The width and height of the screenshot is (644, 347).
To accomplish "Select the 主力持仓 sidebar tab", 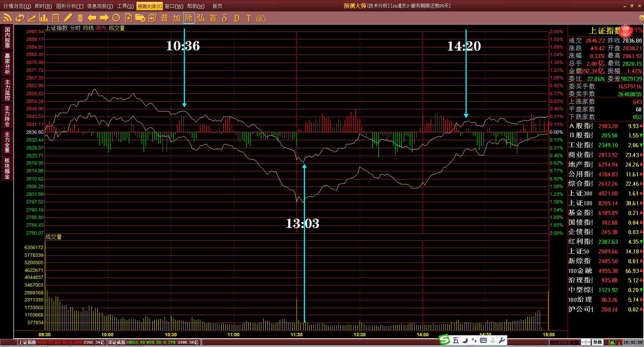I will click(7, 116).
